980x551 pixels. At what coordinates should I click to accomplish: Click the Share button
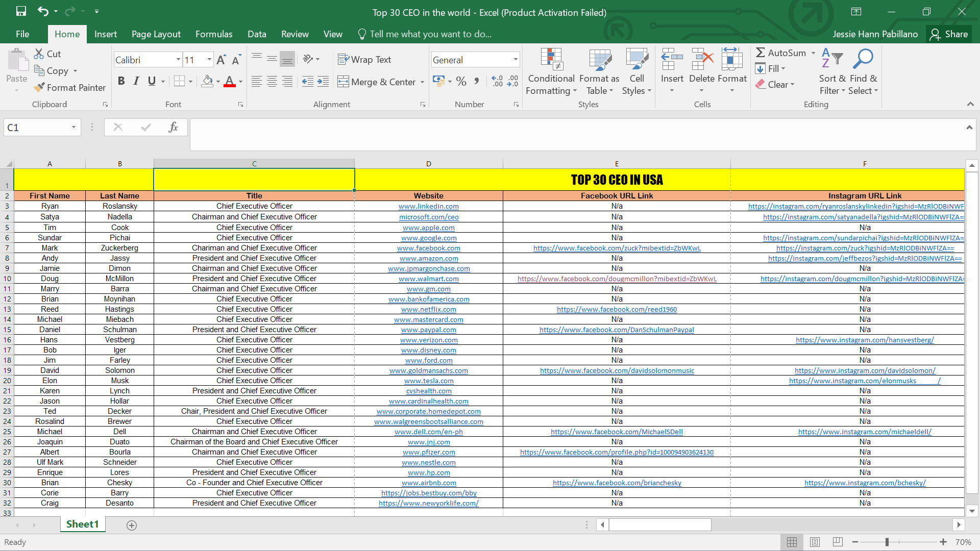pos(949,34)
